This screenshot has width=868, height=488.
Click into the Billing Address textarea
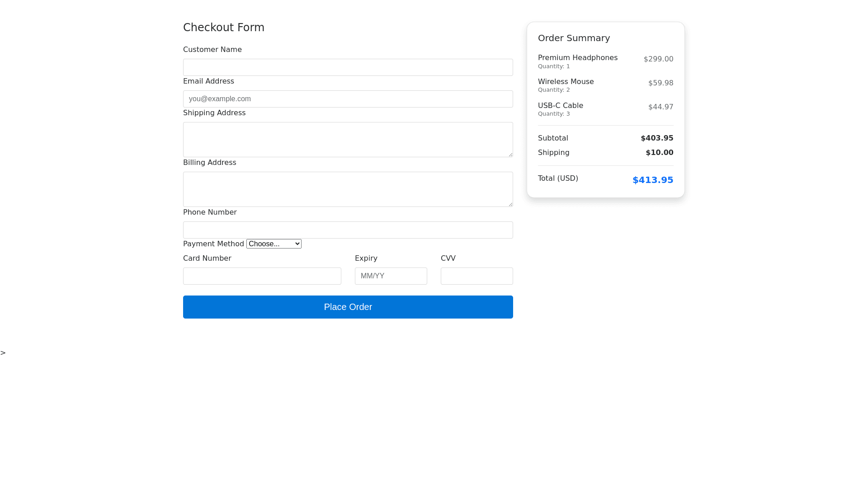(348, 189)
